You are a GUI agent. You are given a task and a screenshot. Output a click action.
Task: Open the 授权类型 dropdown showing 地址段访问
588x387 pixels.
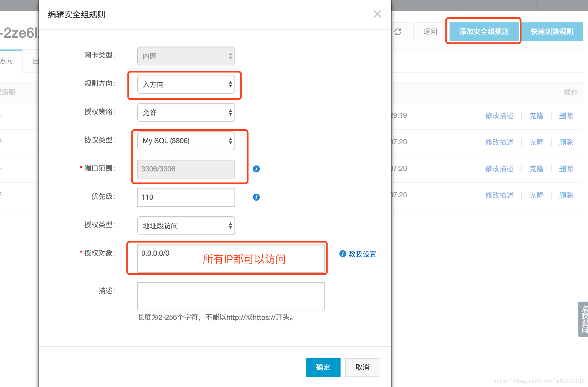coord(186,226)
